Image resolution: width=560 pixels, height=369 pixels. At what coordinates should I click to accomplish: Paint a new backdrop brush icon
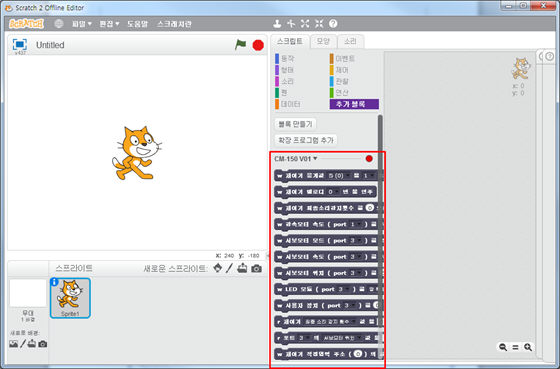tap(23, 344)
